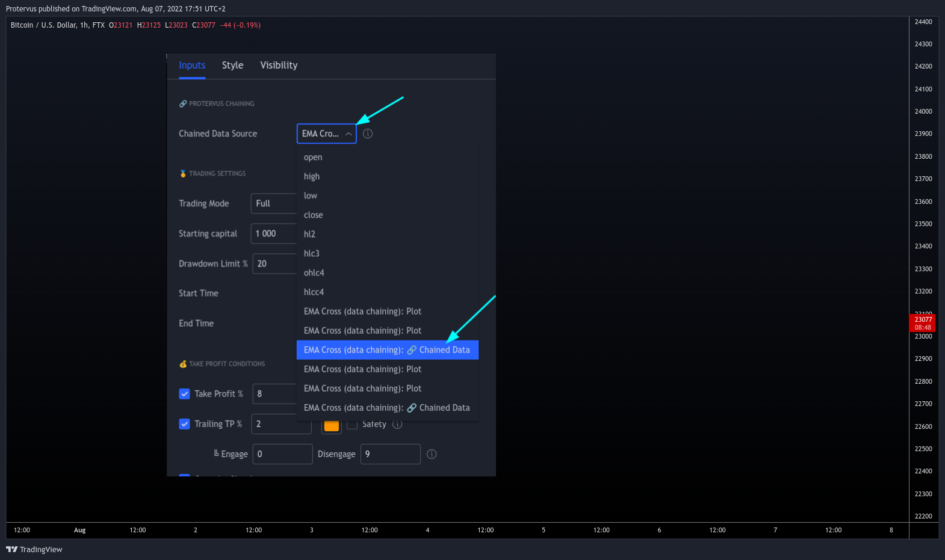Uncheck the Trailing TP % checkbox

pyautogui.click(x=185, y=424)
